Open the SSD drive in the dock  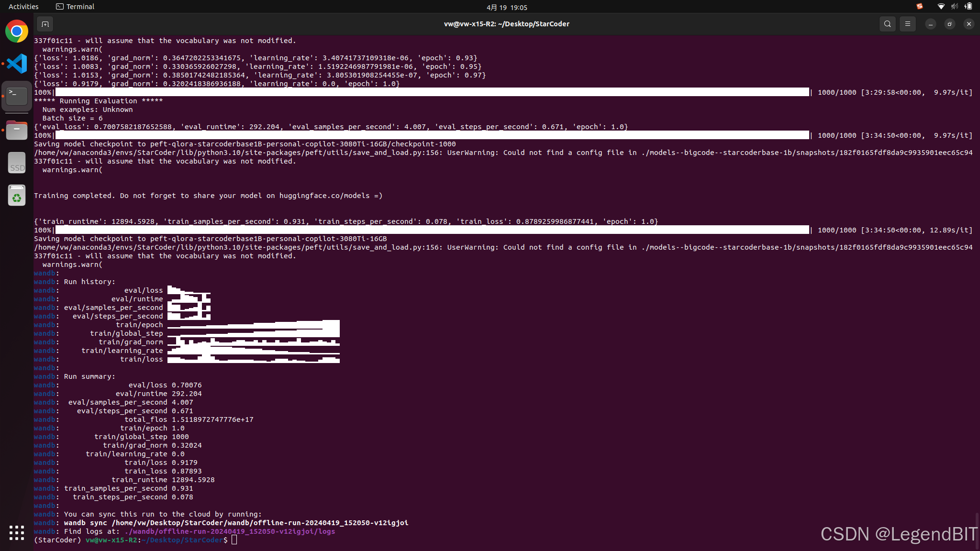17,163
